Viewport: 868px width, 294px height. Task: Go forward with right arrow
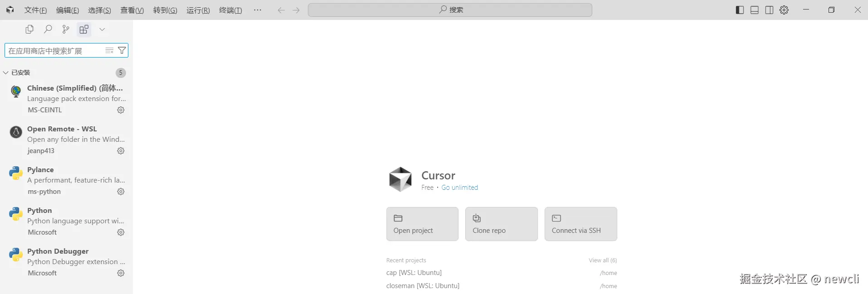tap(296, 10)
